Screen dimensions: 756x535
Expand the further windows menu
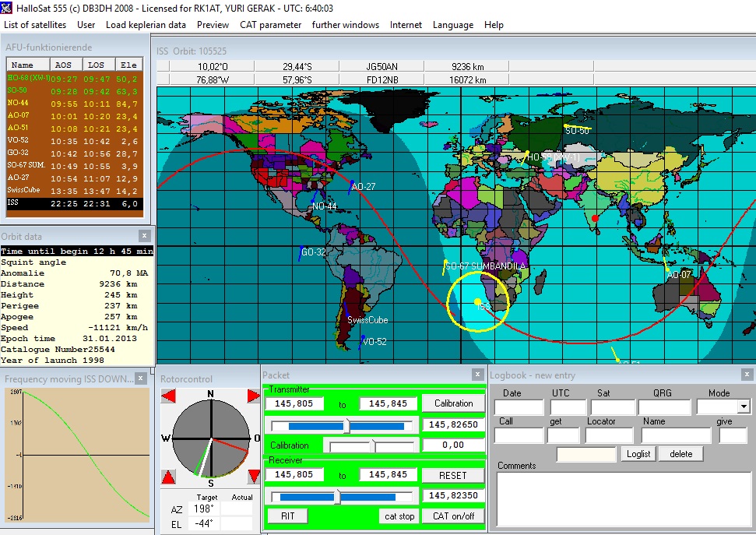[345, 25]
